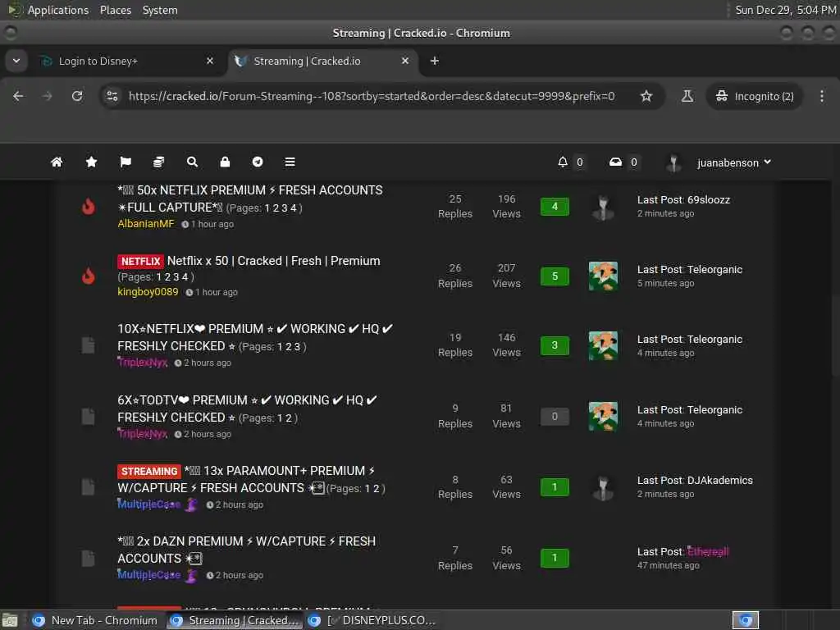Open the coins stack icon in navbar

pos(158,162)
